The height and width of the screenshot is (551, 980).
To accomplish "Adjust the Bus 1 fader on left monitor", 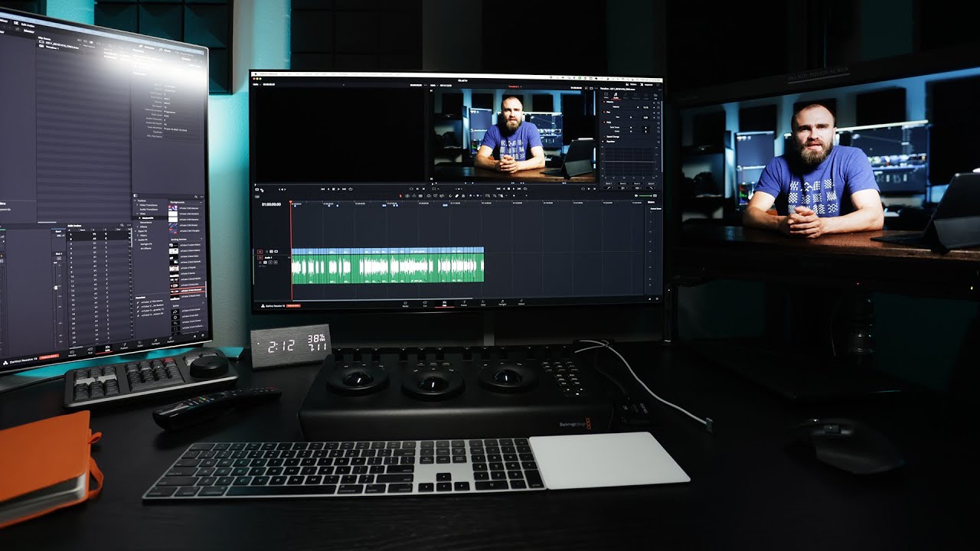I will pyautogui.click(x=56, y=288).
